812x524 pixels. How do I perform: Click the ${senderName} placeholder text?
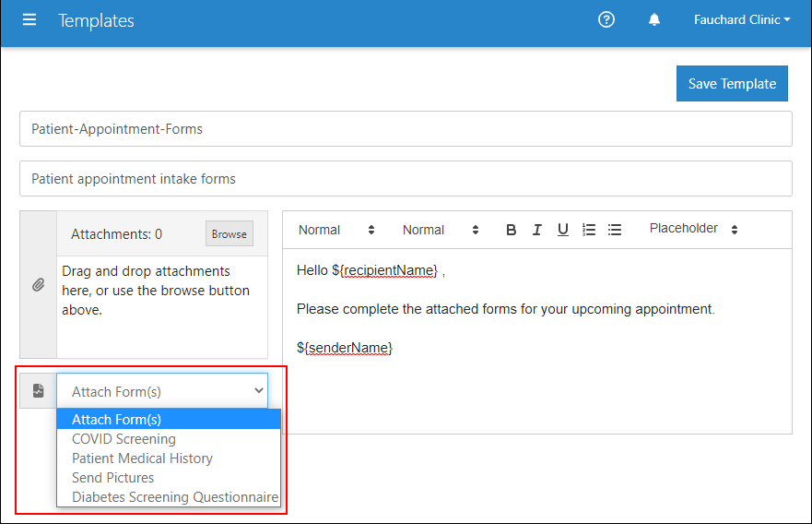[345, 347]
